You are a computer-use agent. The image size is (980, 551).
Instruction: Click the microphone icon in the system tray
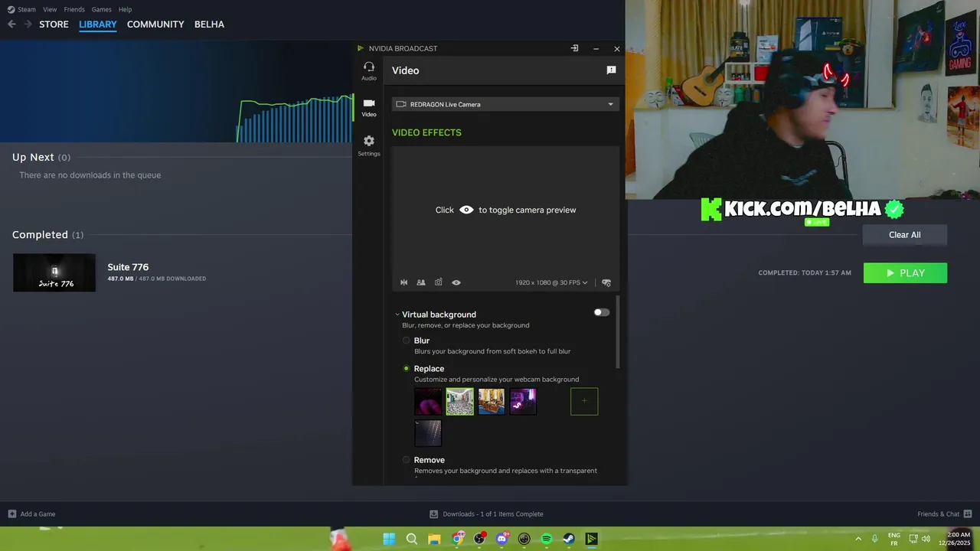point(874,539)
